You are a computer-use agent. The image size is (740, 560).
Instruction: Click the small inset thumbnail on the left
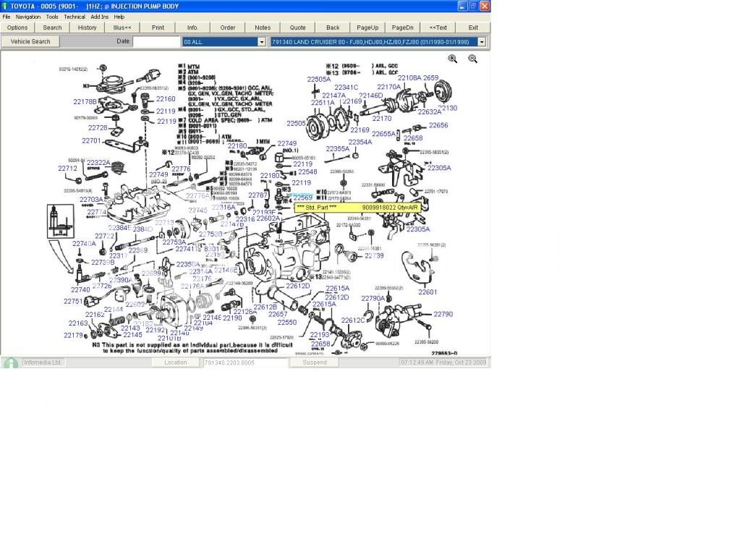(x=60, y=221)
